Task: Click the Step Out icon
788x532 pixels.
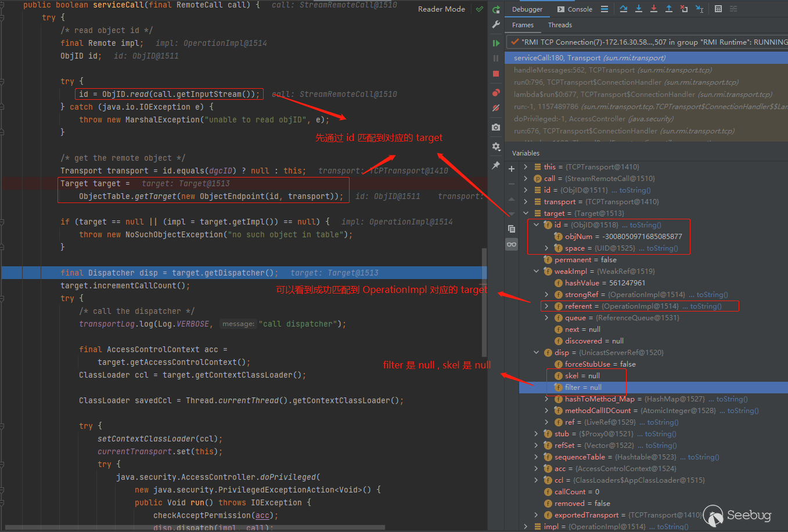Action: (669, 9)
